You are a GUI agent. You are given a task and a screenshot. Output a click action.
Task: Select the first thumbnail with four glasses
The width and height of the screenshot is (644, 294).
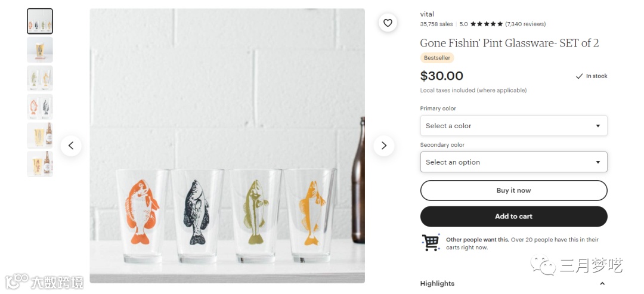[40, 21]
